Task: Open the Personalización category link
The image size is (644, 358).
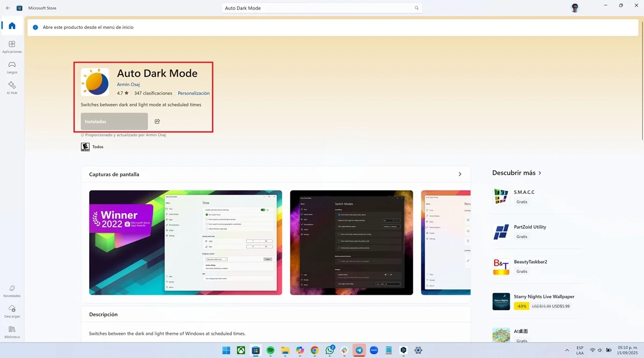Action: pos(194,93)
